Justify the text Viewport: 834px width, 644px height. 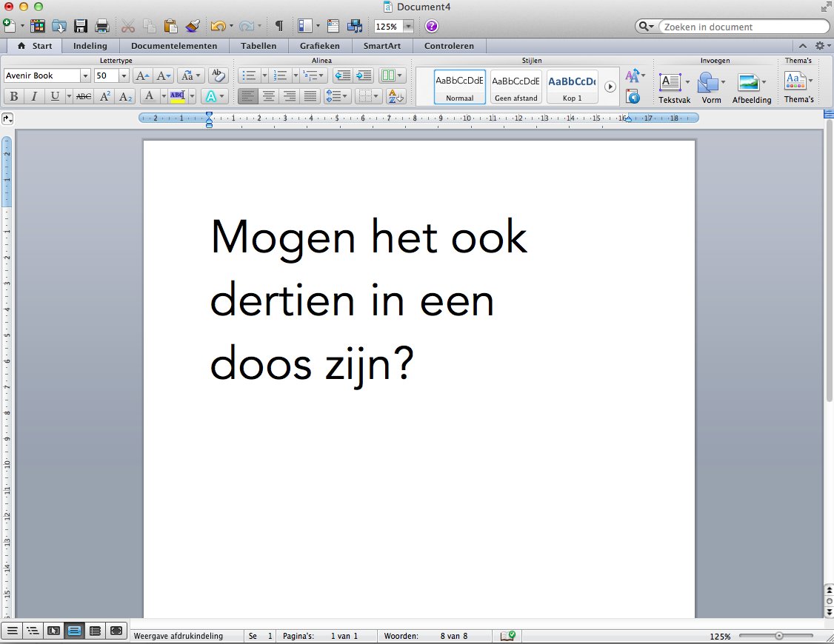coord(310,96)
